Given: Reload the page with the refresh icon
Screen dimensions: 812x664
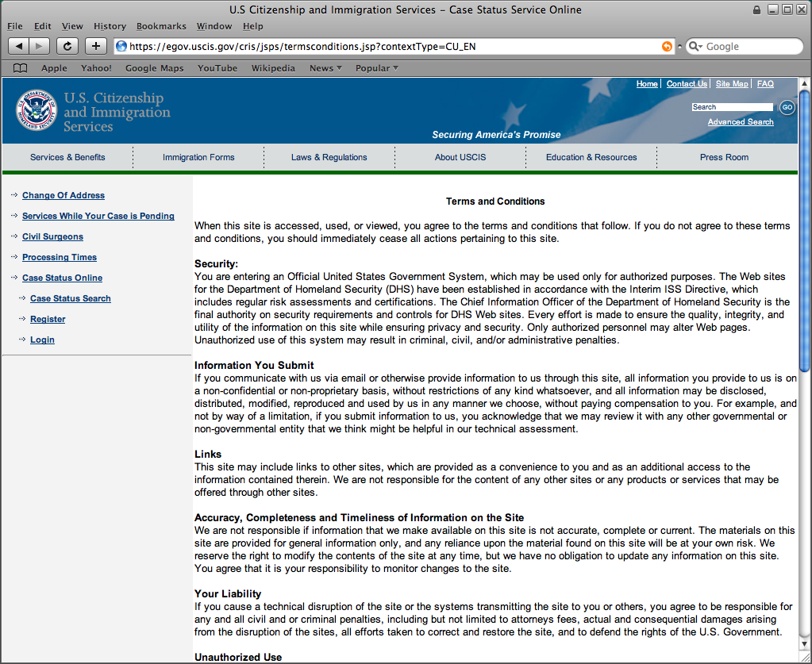Looking at the screenshot, I should click(67, 46).
